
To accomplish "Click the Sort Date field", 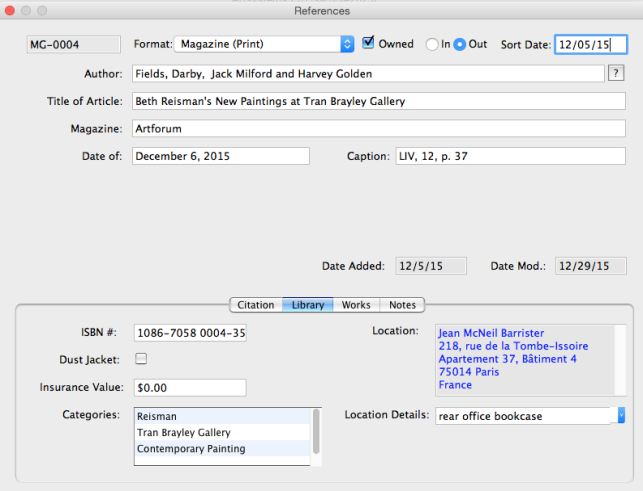I will coord(590,44).
